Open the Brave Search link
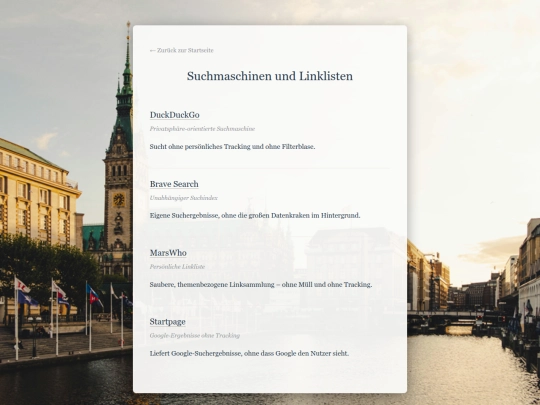Viewport: 540px width, 405px height. point(174,184)
